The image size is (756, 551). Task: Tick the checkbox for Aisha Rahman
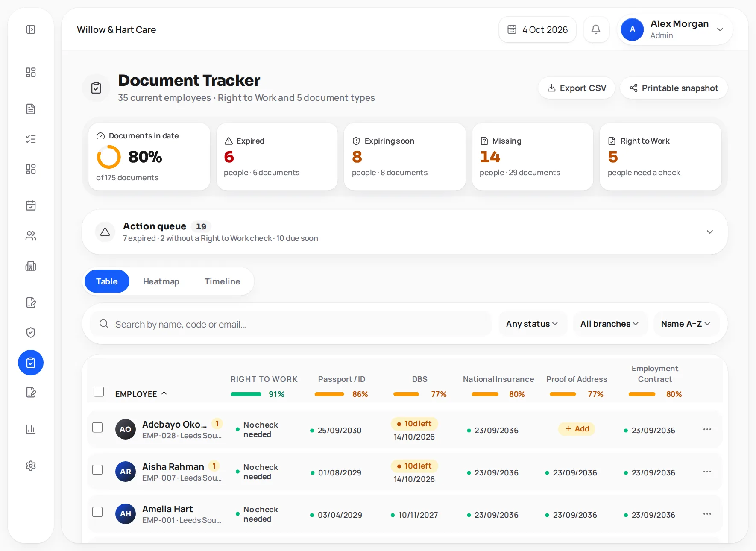click(x=97, y=470)
